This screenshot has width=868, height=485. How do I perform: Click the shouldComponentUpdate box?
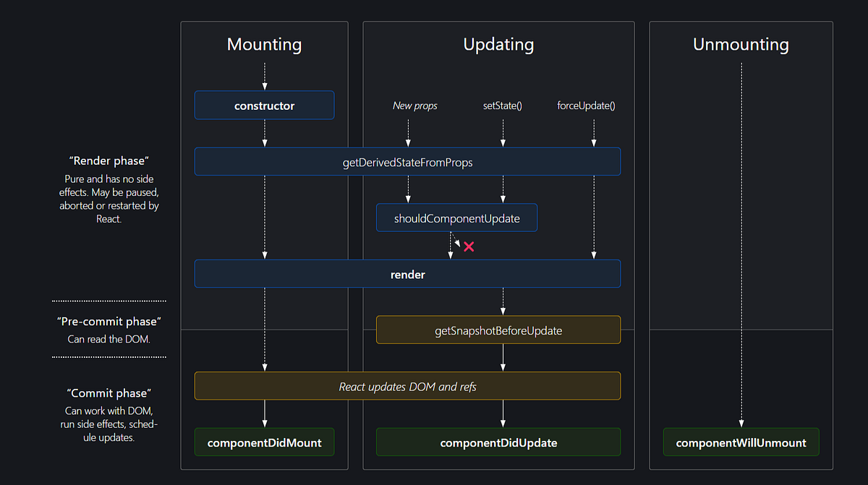pyautogui.click(x=456, y=218)
